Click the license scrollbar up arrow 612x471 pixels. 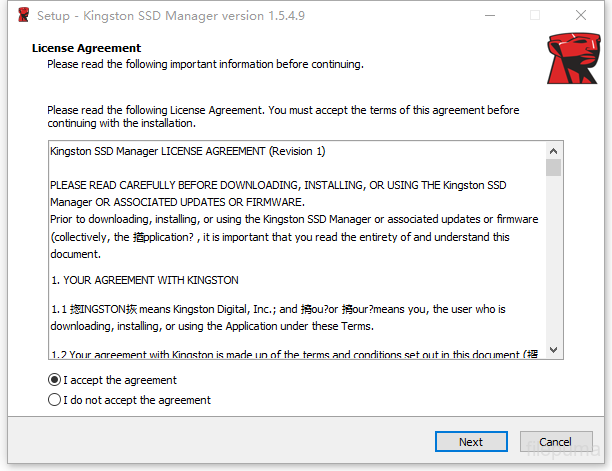tap(553, 150)
